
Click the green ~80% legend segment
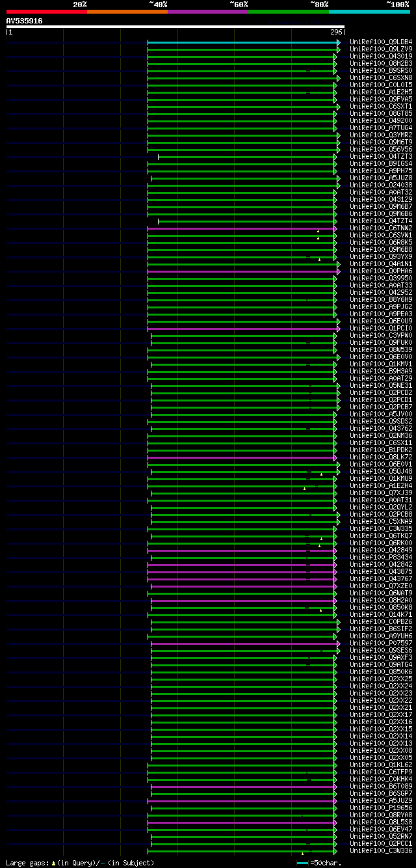tap(289, 11)
